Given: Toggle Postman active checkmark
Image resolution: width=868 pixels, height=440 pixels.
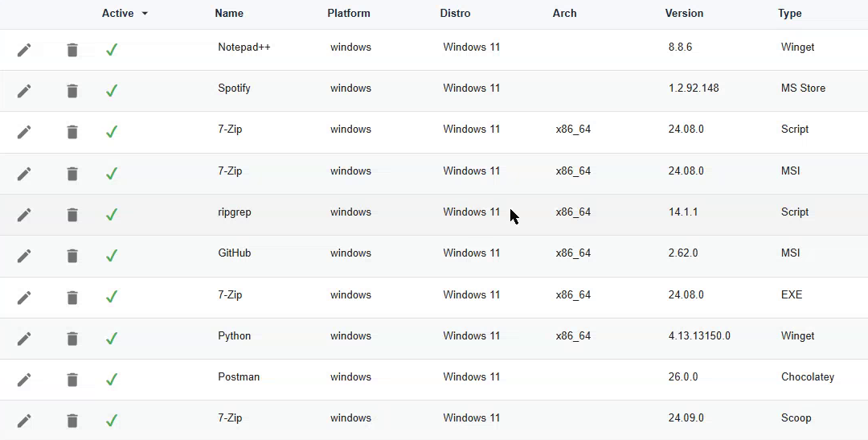Looking at the screenshot, I should (112, 380).
